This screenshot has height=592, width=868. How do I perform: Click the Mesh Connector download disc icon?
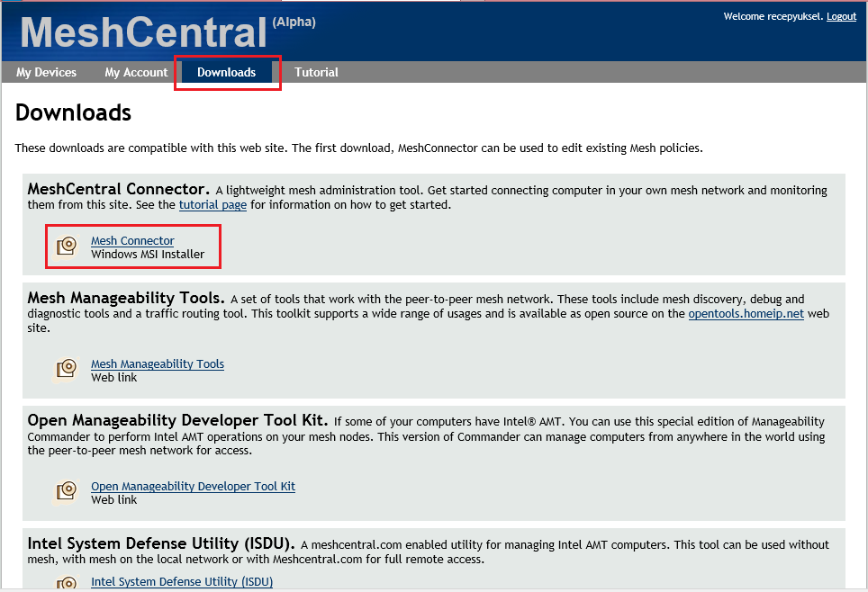tap(67, 246)
